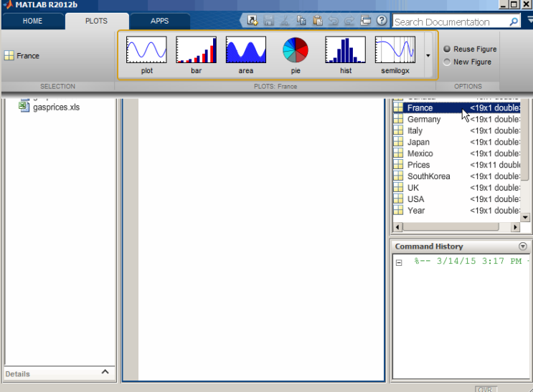
Task: Click the Year variable in workspace
Action: point(456,210)
